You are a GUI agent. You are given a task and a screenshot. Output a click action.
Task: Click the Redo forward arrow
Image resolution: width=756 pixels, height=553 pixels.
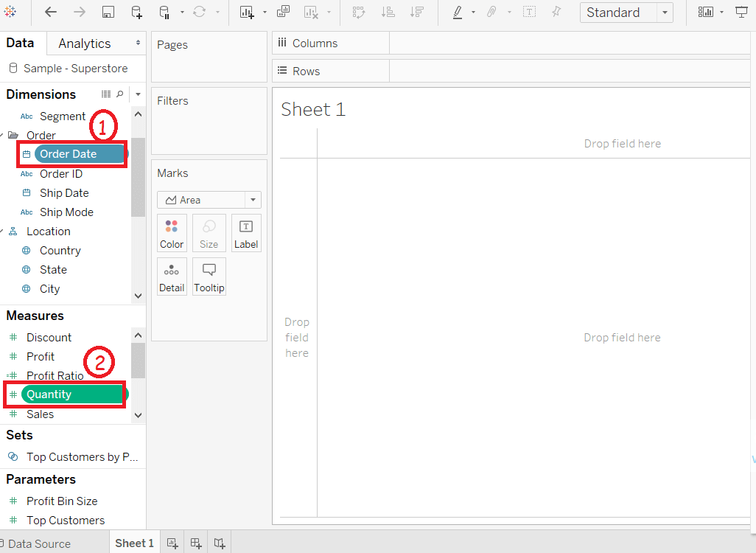pyautogui.click(x=79, y=12)
